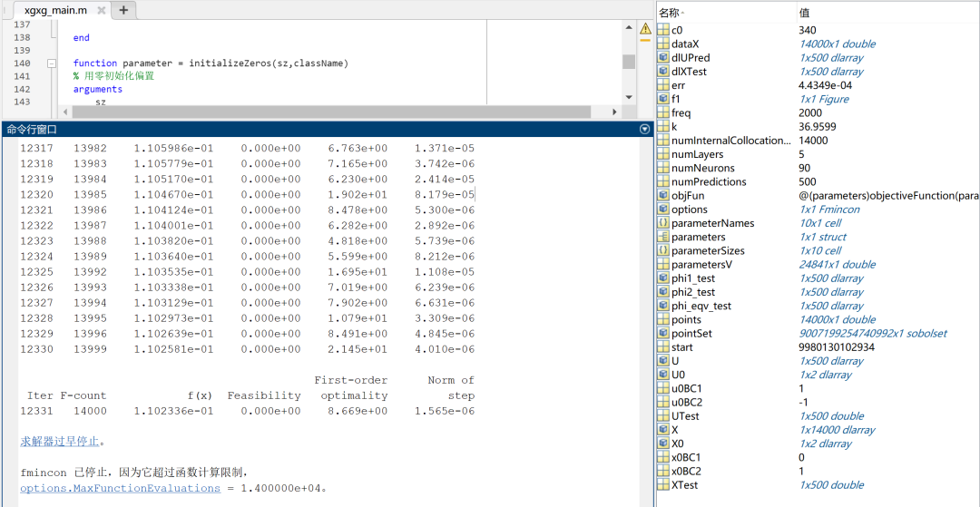The width and height of the screenshot is (980, 507).
Task: Select the f1 Figure object icon
Action: point(663,99)
